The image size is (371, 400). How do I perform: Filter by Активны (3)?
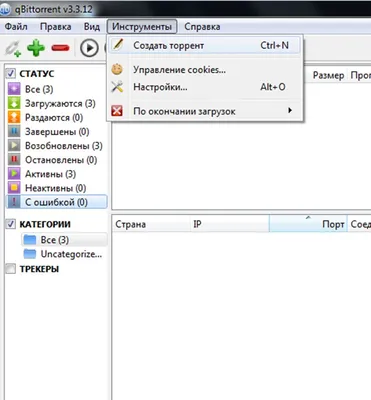point(50,174)
